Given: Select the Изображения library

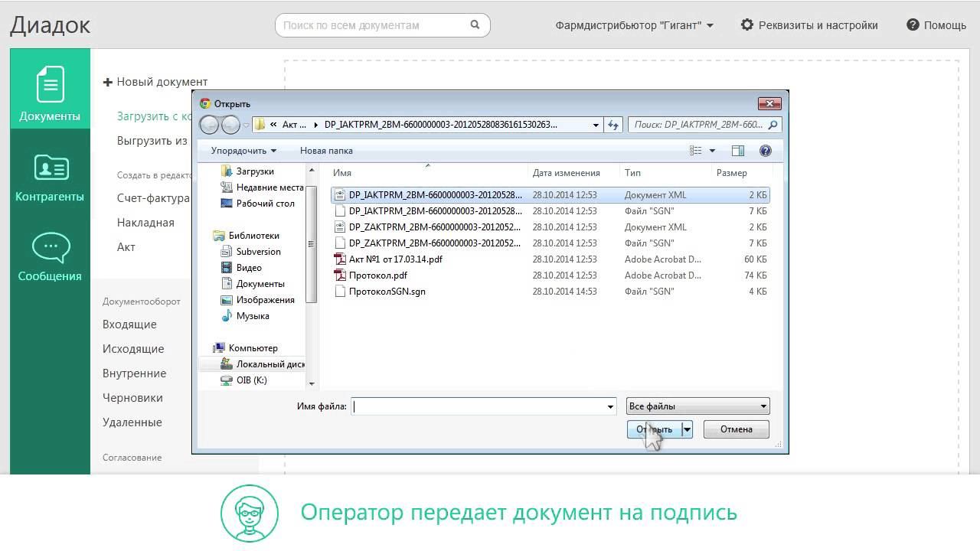Looking at the screenshot, I should click(x=257, y=300).
